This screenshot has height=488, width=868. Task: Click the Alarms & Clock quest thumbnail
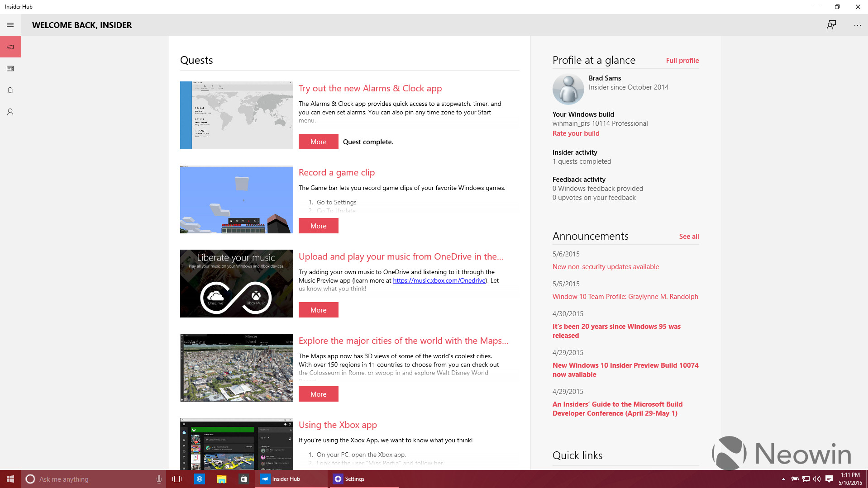pyautogui.click(x=237, y=115)
